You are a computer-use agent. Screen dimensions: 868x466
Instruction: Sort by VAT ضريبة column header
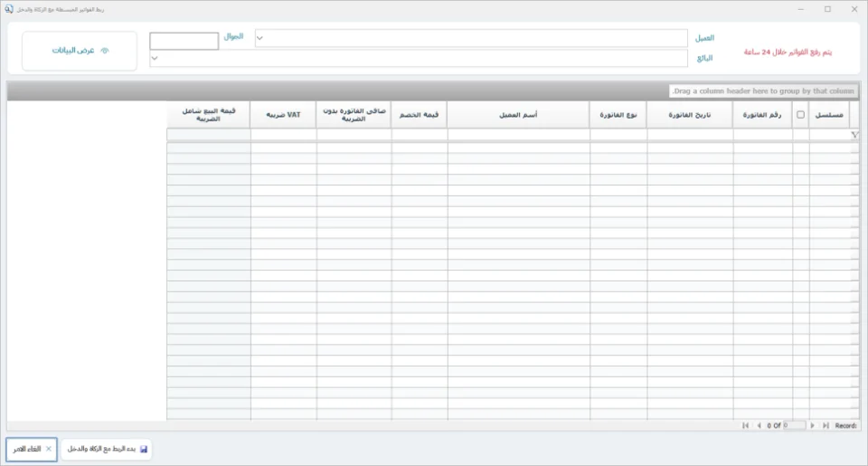(x=283, y=115)
